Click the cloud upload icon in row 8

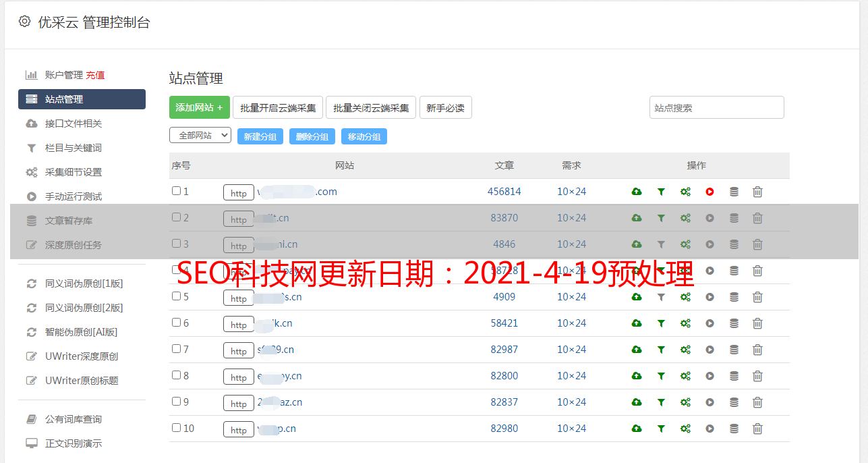[637, 376]
